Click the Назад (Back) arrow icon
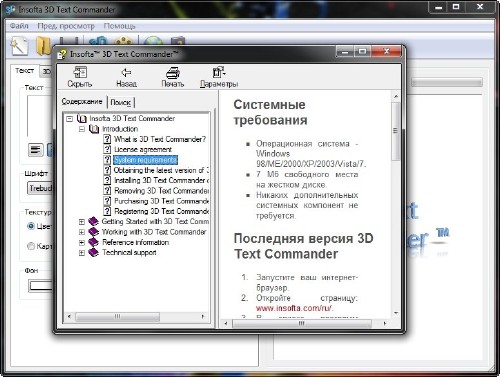This screenshot has width=500, height=377. 126,72
